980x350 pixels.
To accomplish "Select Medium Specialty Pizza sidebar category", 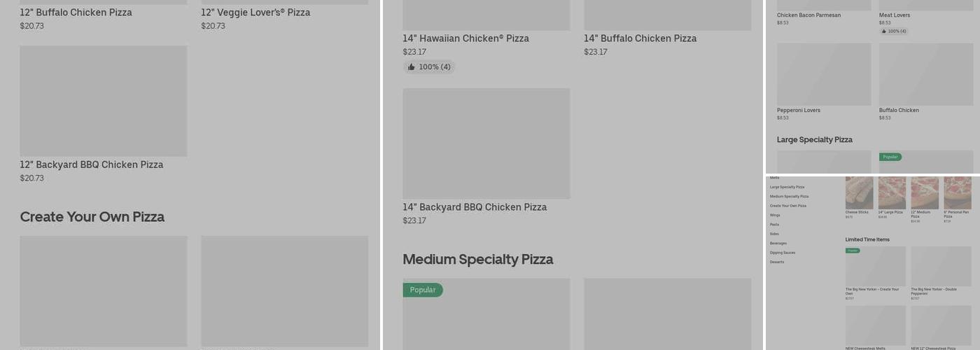I will tap(789, 197).
